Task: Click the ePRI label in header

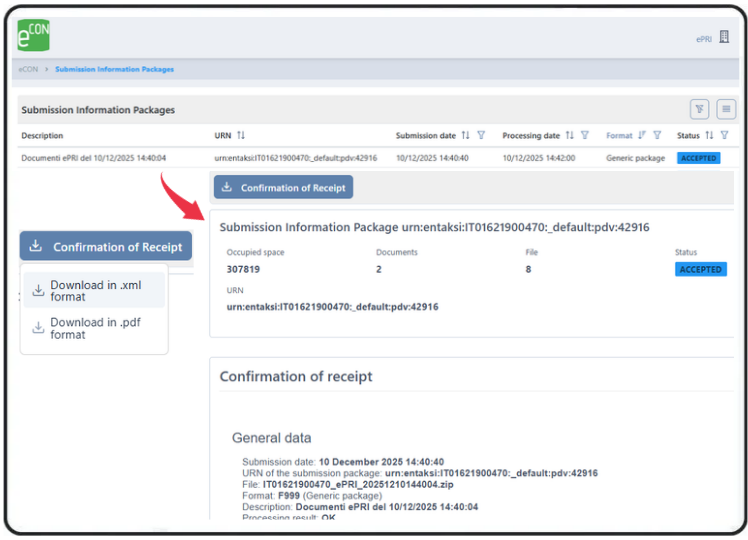Action: pyautogui.click(x=704, y=39)
